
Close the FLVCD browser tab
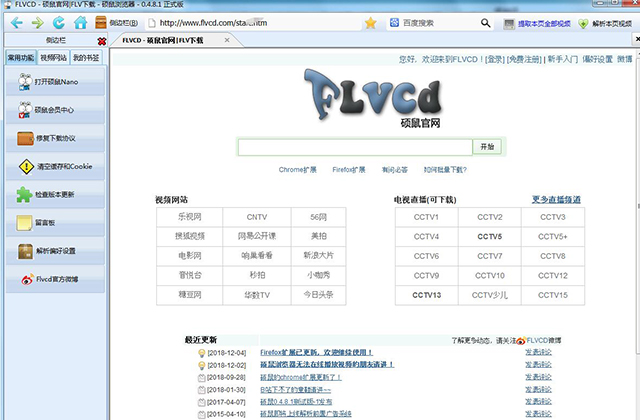coord(227,40)
